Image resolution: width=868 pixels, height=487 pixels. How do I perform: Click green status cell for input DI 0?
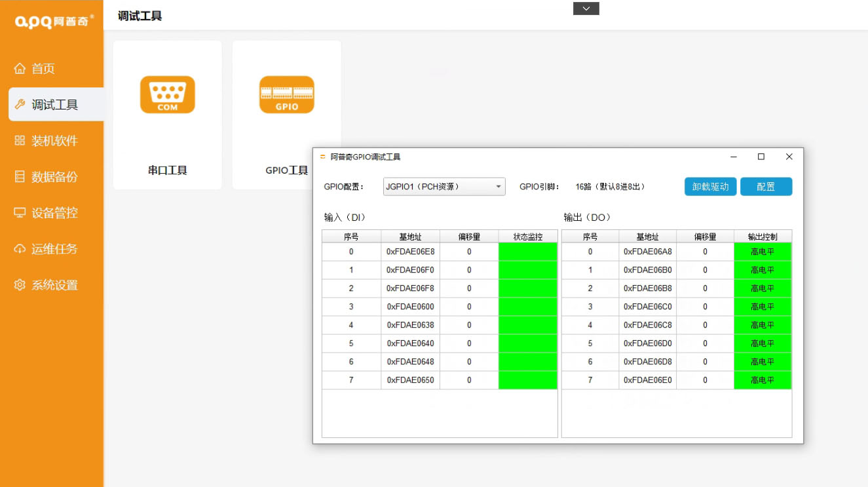(527, 252)
